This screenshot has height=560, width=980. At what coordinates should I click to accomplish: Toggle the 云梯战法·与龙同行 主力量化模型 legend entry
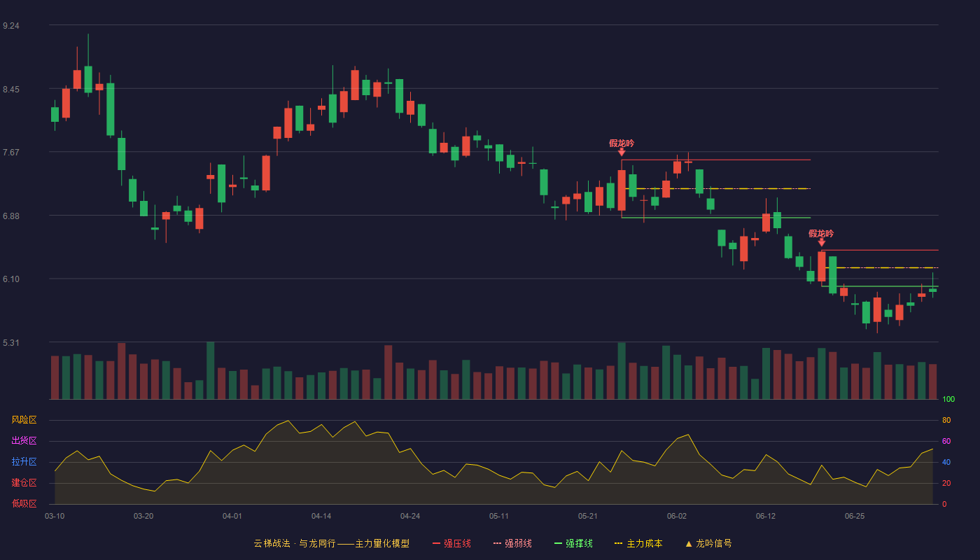point(331,543)
